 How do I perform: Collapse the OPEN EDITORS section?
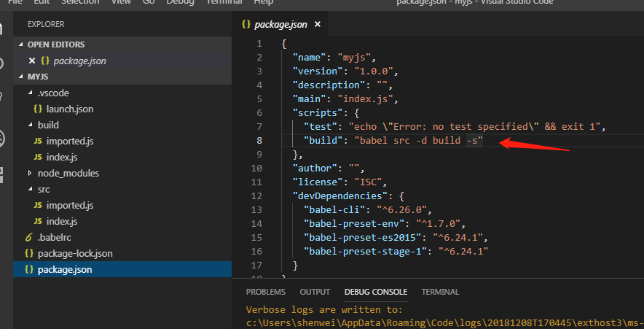click(x=122, y=44)
